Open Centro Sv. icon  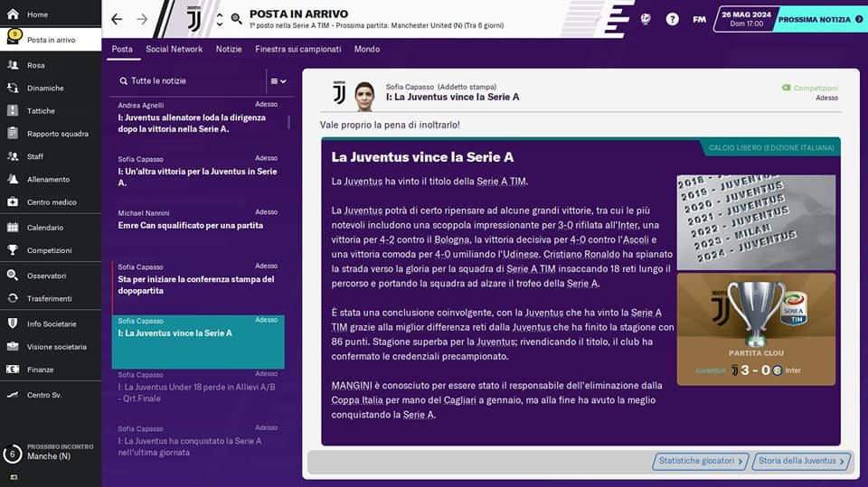coord(13,395)
